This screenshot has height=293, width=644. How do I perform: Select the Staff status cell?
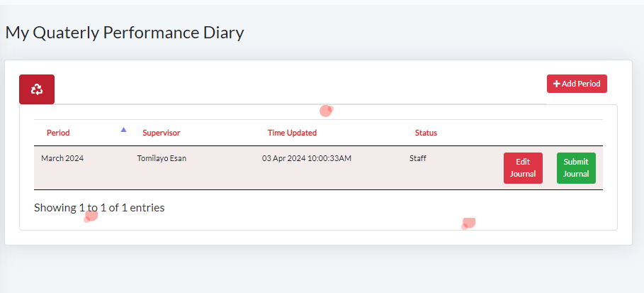click(x=417, y=158)
